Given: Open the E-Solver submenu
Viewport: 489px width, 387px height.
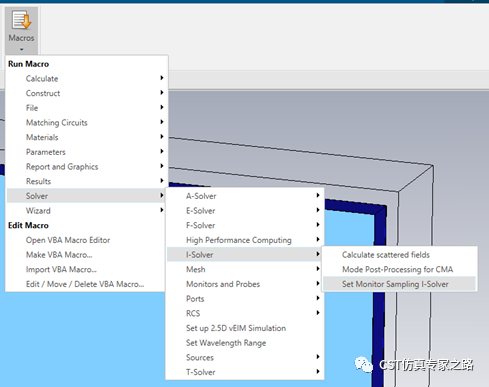Looking at the screenshot, I should (x=245, y=210).
